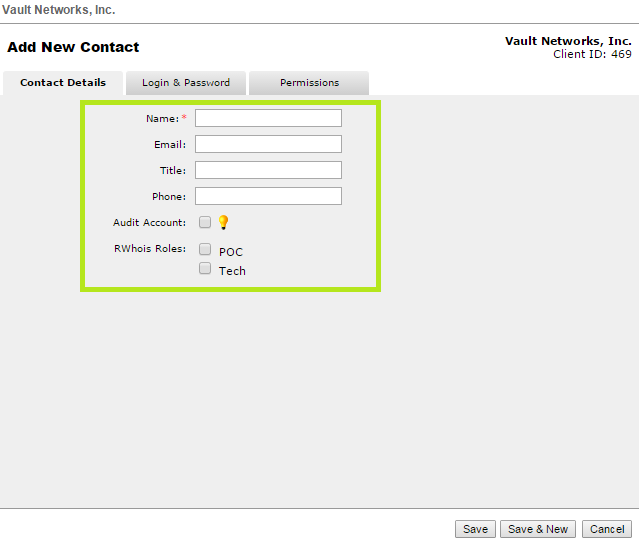
Task: Focus the Phone input field
Action: [268, 196]
